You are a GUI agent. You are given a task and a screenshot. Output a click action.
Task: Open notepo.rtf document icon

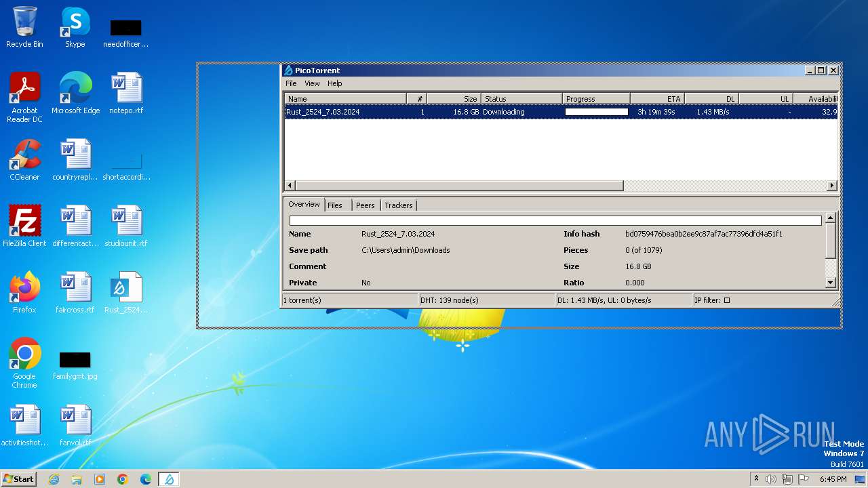126,94
